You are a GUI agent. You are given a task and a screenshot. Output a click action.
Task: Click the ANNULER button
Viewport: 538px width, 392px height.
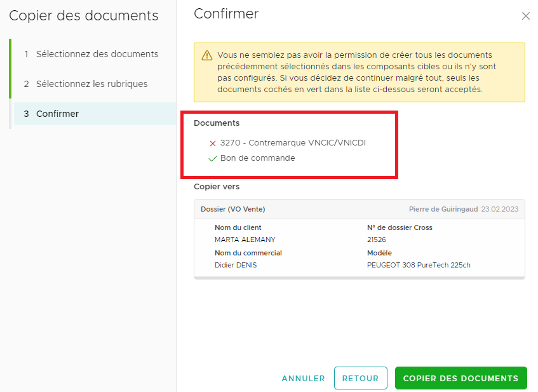[303, 378]
